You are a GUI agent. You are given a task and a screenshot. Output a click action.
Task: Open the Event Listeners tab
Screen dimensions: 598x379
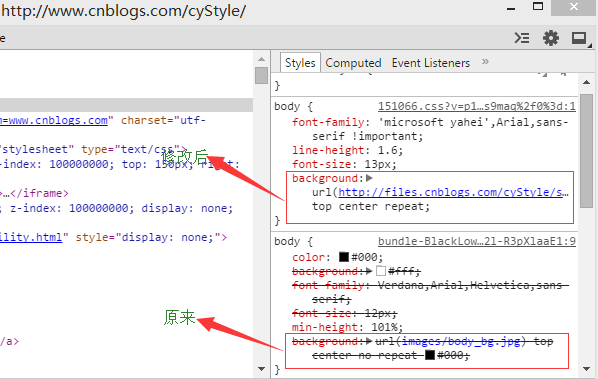tap(431, 63)
